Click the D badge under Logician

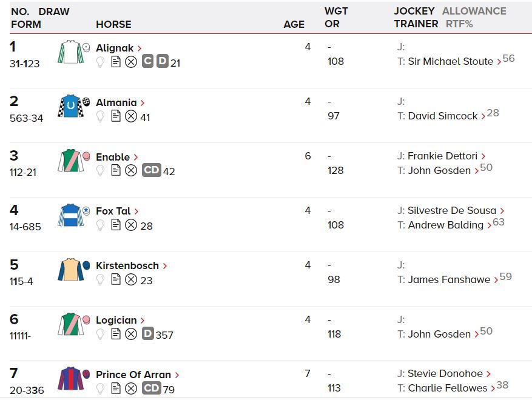tap(147, 334)
